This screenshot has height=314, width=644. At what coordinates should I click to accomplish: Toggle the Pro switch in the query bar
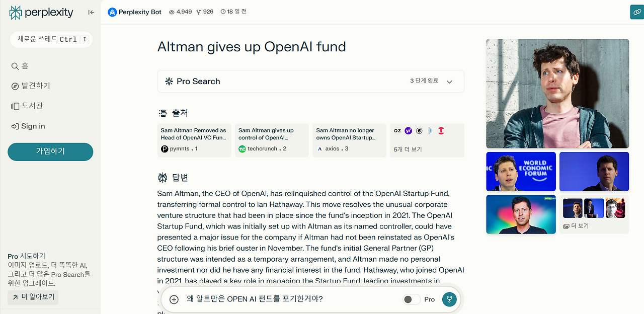(x=411, y=299)
